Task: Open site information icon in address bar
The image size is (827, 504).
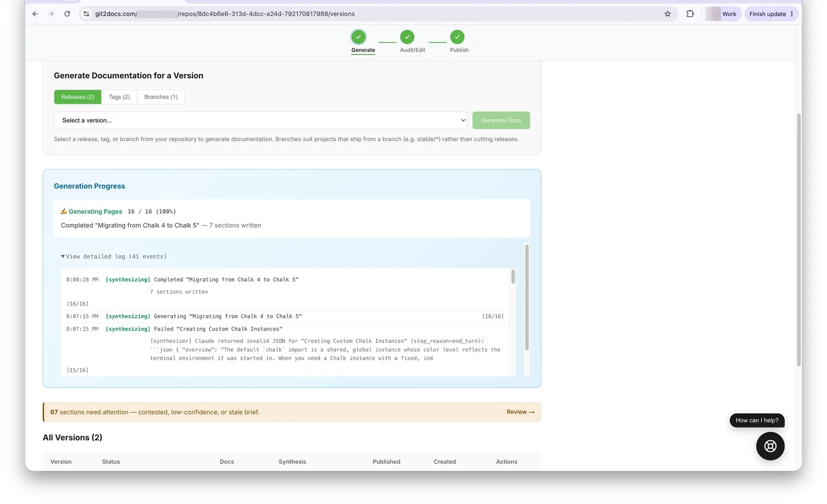Action: click(86, 14)
